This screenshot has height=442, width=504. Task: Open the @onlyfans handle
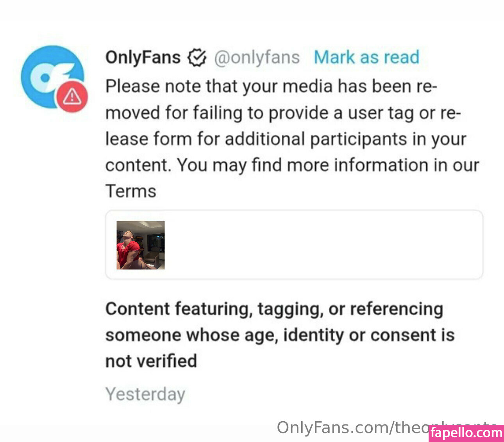(257, 57)
